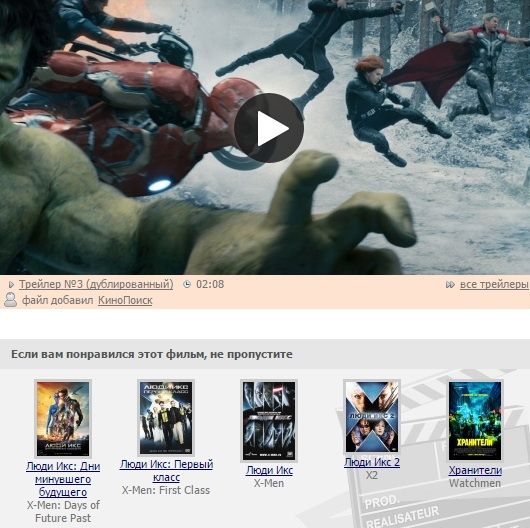This screenshot has height=528, width=530.
Task: Click the first X-Men movie poster
Action: (x=269, y=421)
